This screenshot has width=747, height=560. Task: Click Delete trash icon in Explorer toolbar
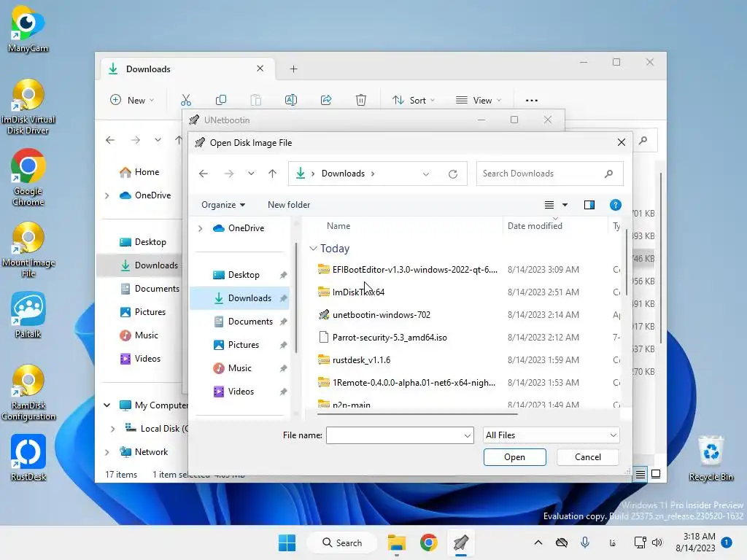click(x=361, y=100)
